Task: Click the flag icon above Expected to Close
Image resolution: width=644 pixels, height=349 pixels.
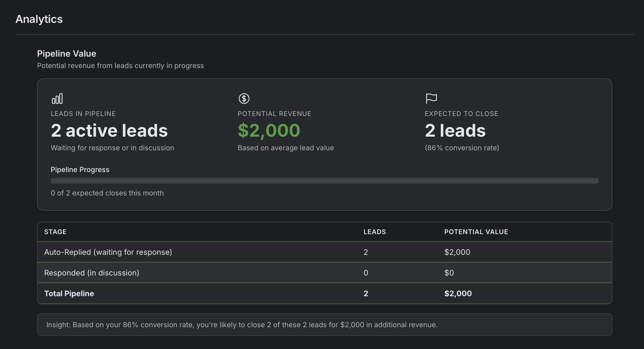Action: point(431,99)
